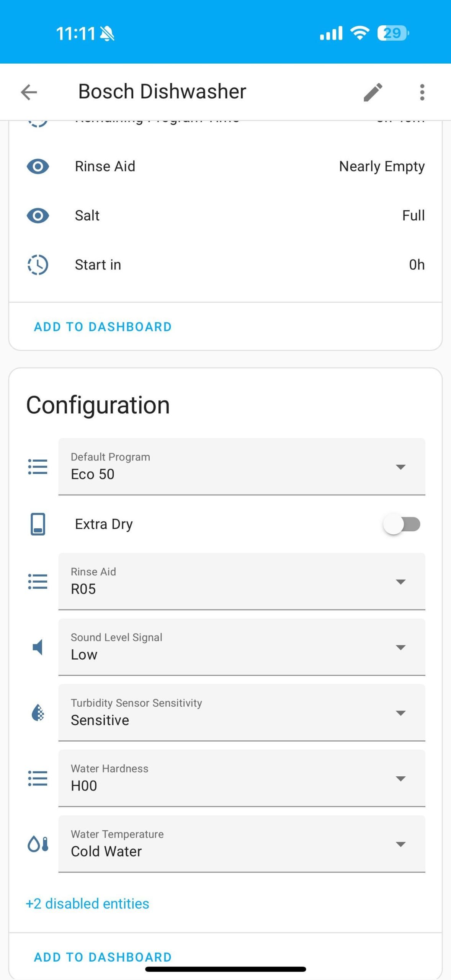The image size is (451, 980).
Task: Tap the Extra Dry device icon
Action: click(38, 524)
